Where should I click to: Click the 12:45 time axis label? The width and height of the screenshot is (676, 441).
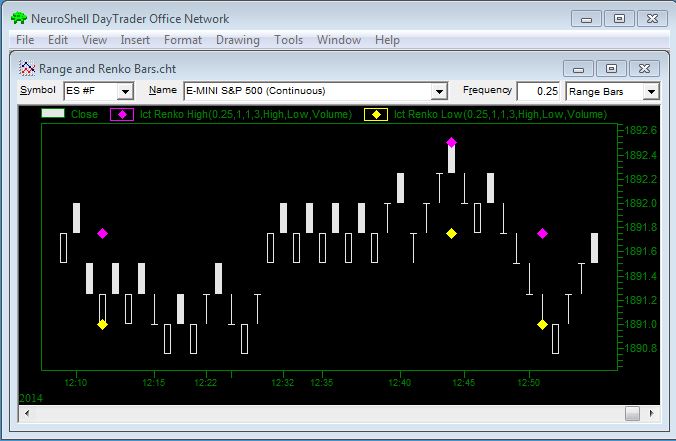point(464,382)
